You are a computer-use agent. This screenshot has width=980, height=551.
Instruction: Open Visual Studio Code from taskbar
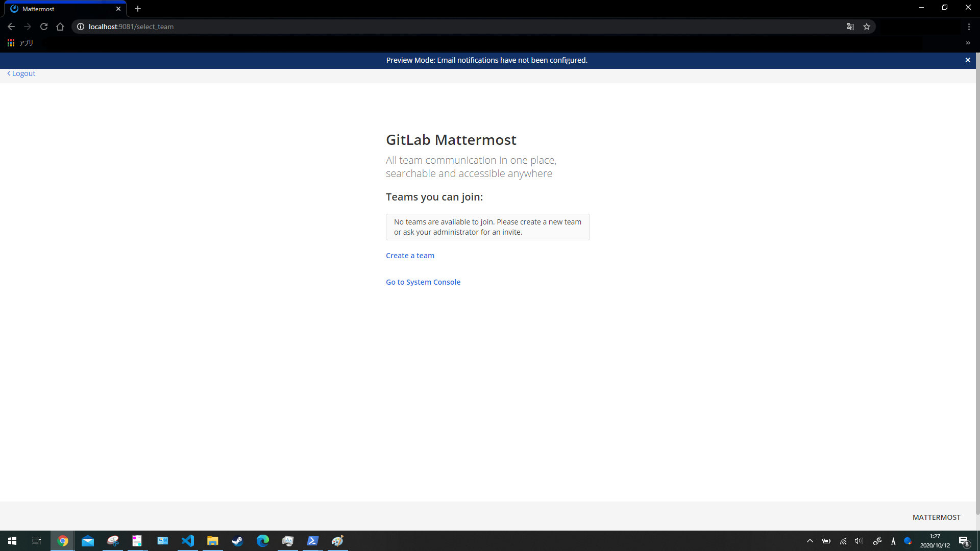188,541
